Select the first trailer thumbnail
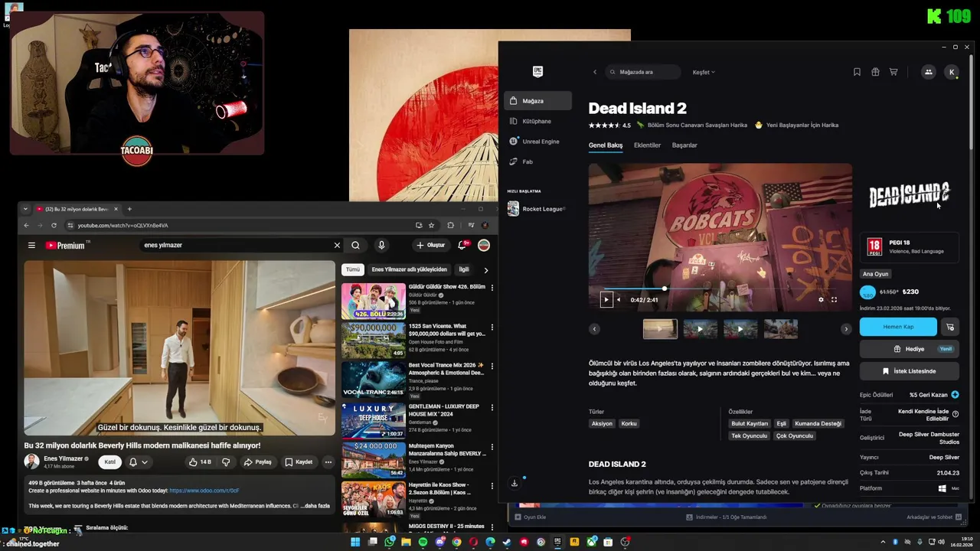 660,329
